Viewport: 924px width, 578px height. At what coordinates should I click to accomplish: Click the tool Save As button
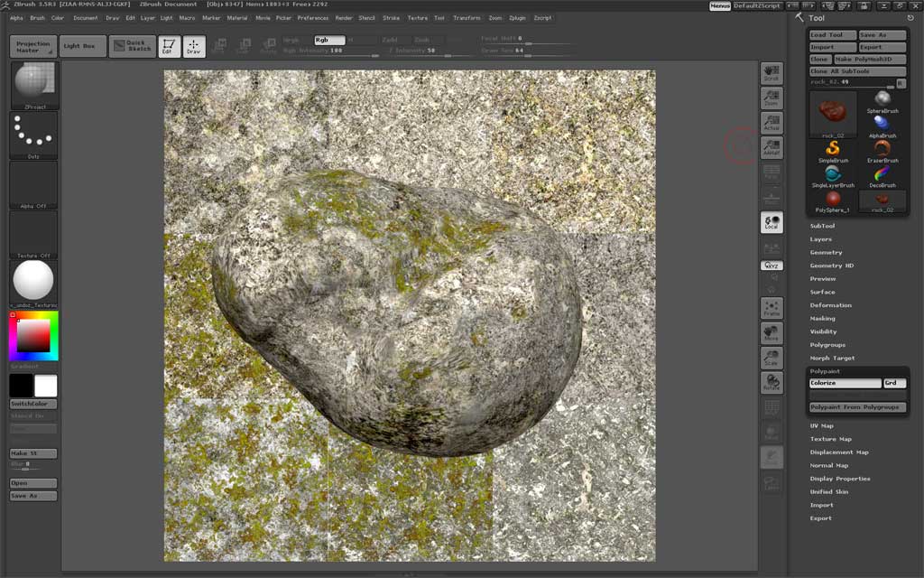882,35
